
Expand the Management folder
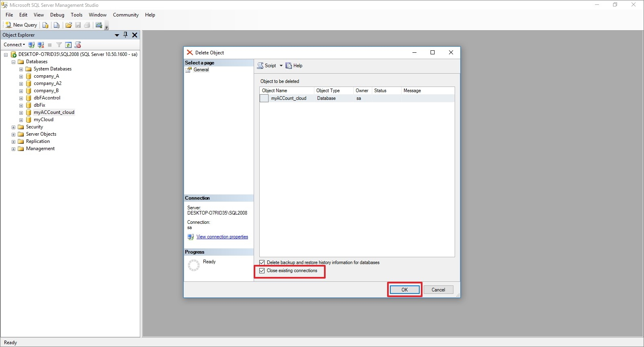coord(13,149)
